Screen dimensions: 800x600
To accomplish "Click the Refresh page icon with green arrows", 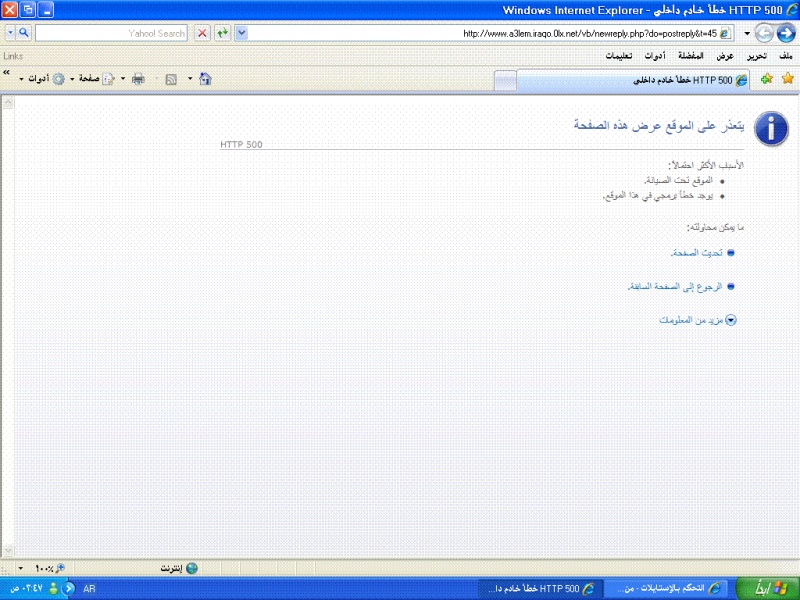I will (222, 33).
